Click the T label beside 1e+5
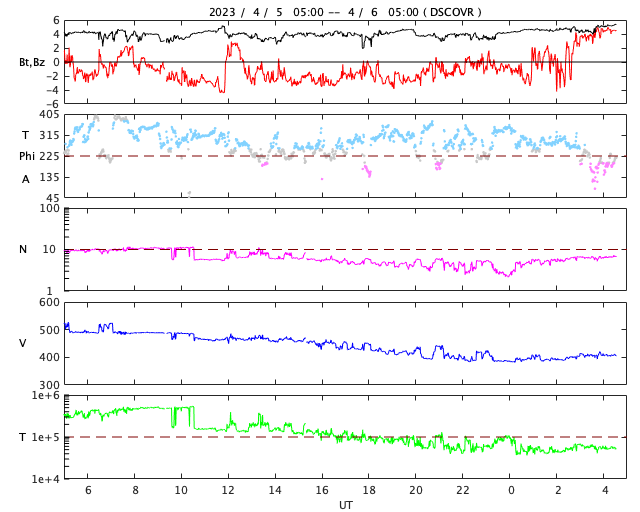The height and width of the screenshot is (512, 640). 23,437
